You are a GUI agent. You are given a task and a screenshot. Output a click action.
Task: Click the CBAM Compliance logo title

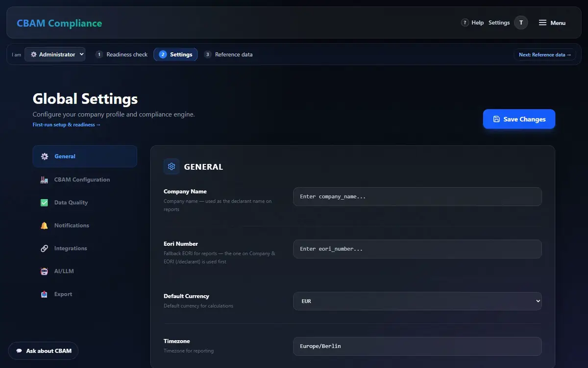pyautogui.click(x=59, y=23)
